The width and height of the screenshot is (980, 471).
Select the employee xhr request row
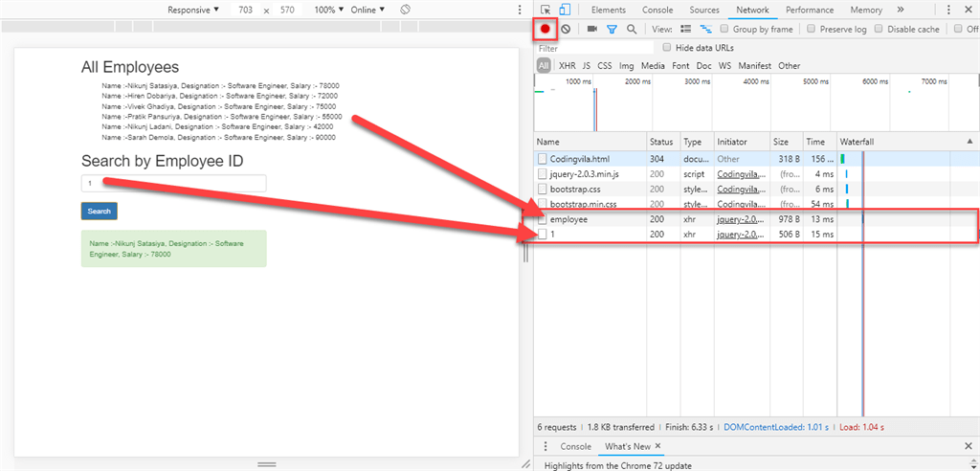click(757, 219)
